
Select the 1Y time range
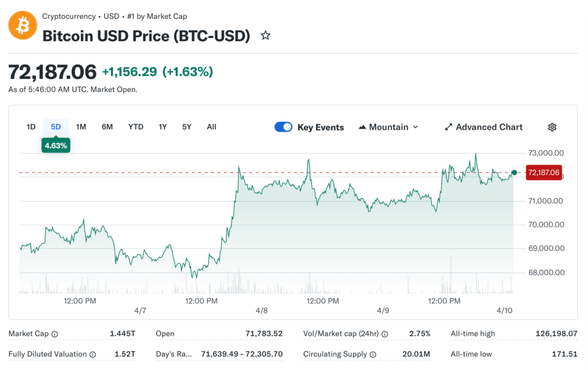(x=163, y=127)
